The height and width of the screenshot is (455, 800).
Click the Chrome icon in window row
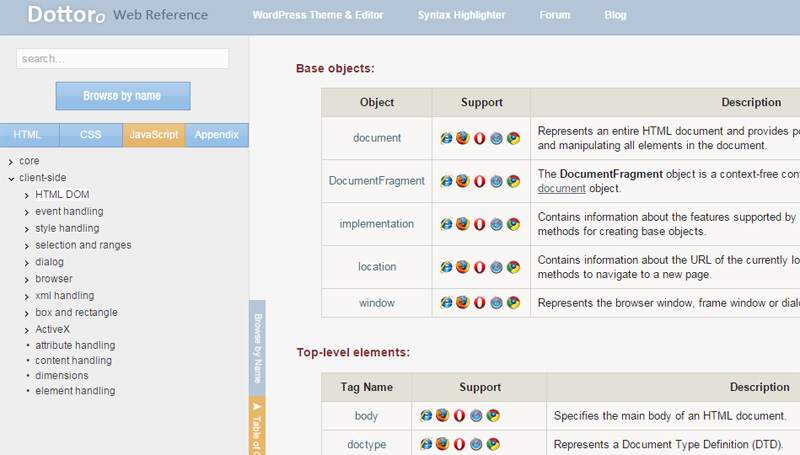513,302
